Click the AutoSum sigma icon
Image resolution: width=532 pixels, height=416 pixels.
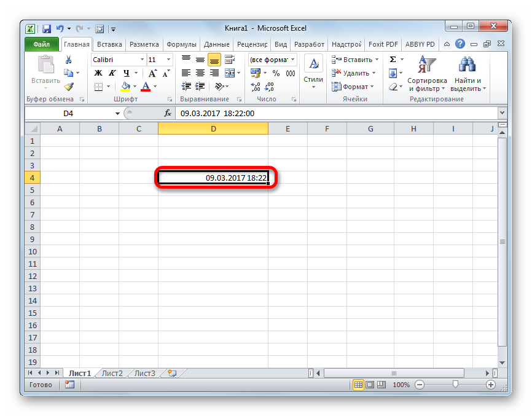[x=393, y=60]
